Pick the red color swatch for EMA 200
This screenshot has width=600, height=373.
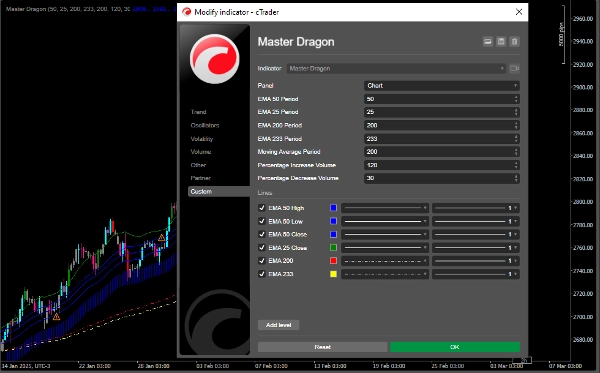(x=333, y=261)
